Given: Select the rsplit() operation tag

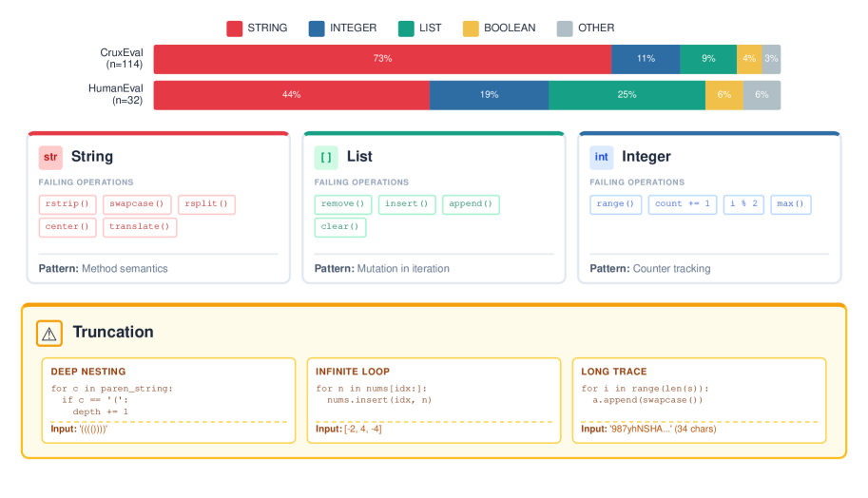Looking at the screenshot, I should (206, 204).
